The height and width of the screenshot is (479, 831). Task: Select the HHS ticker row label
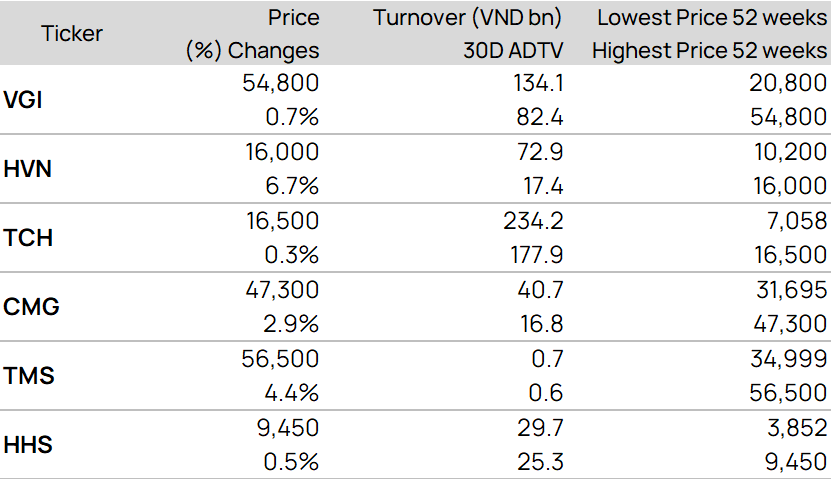(29, 446)
